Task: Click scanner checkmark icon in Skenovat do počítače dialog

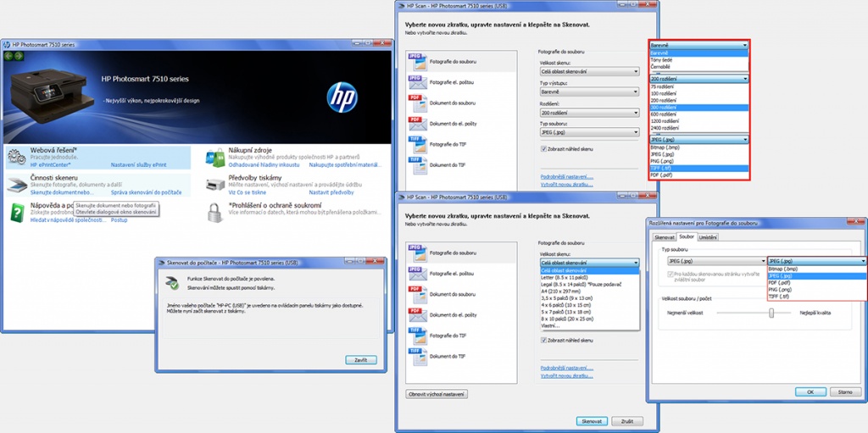Action: (171, 282)
